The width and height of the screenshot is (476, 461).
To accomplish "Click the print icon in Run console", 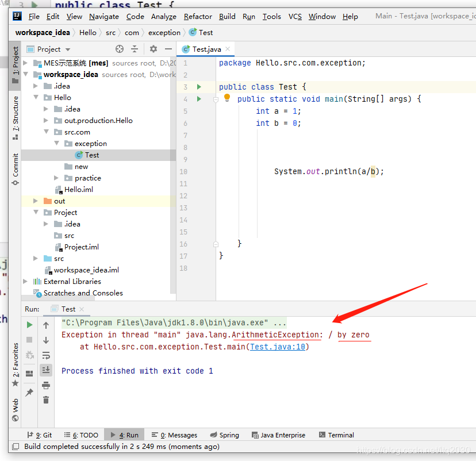I will click(46, 385).
